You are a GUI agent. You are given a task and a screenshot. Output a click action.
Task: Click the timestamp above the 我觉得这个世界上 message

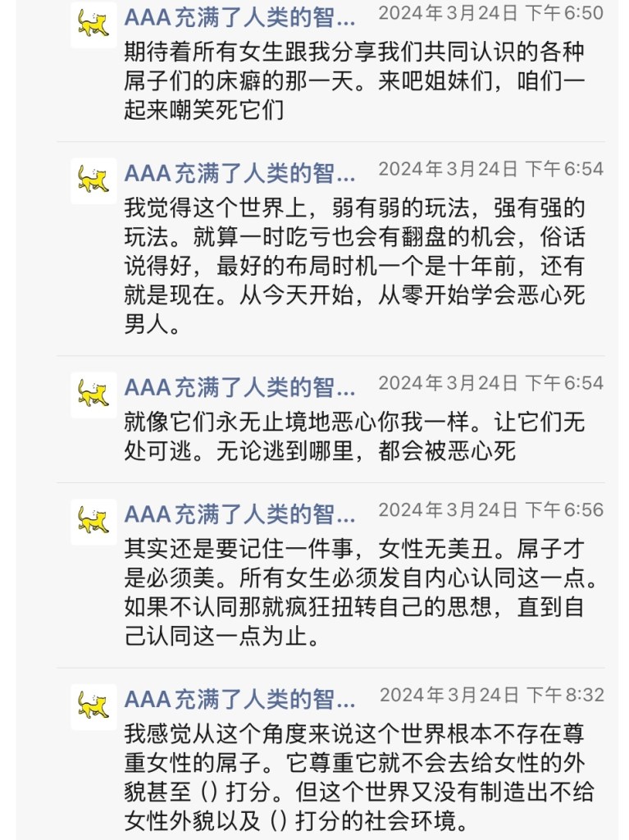[490, 170]
